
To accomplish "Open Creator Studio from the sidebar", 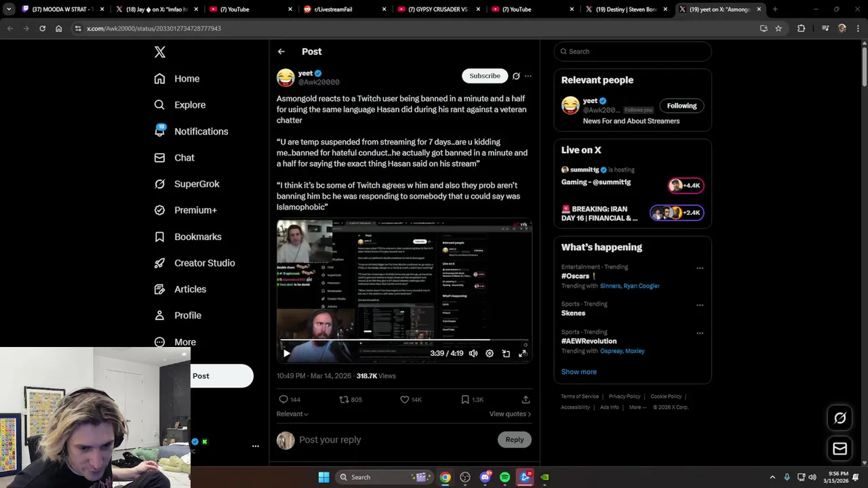I will [194, 263].
